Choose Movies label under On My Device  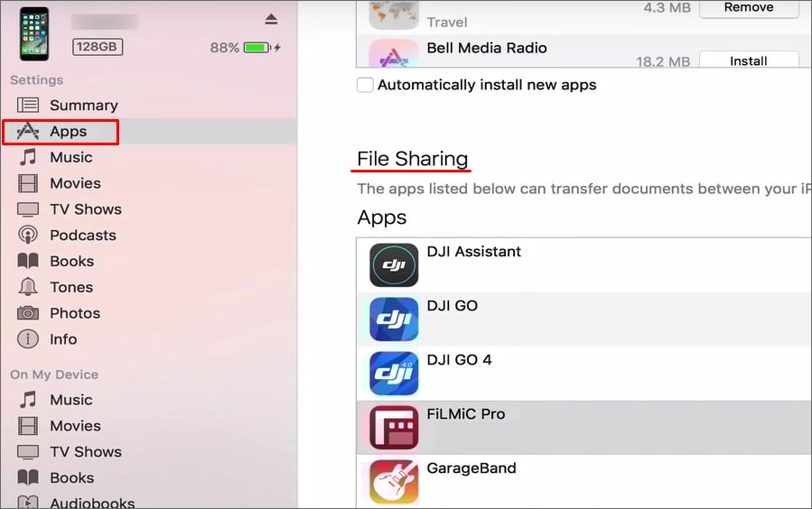pos(76,426)
